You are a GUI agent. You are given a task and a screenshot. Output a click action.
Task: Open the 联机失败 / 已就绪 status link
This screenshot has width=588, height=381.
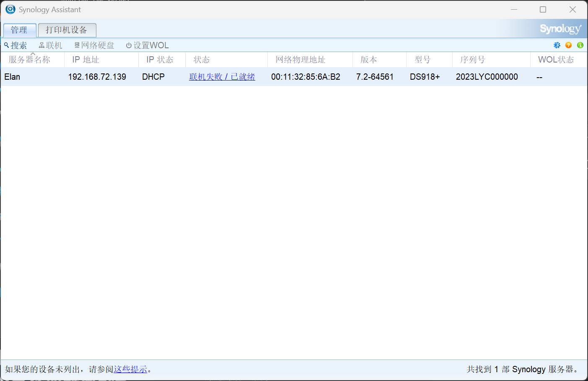point(222,77)
